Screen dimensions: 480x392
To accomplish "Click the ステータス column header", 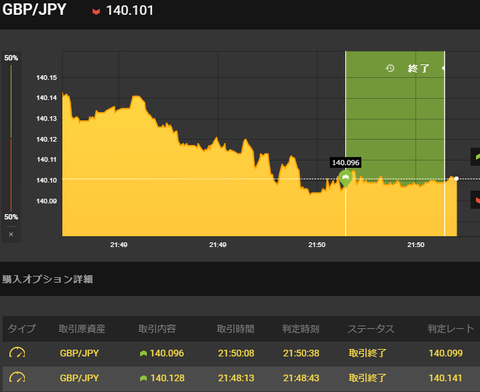I will pyautogui.click(x=371, y=329).
